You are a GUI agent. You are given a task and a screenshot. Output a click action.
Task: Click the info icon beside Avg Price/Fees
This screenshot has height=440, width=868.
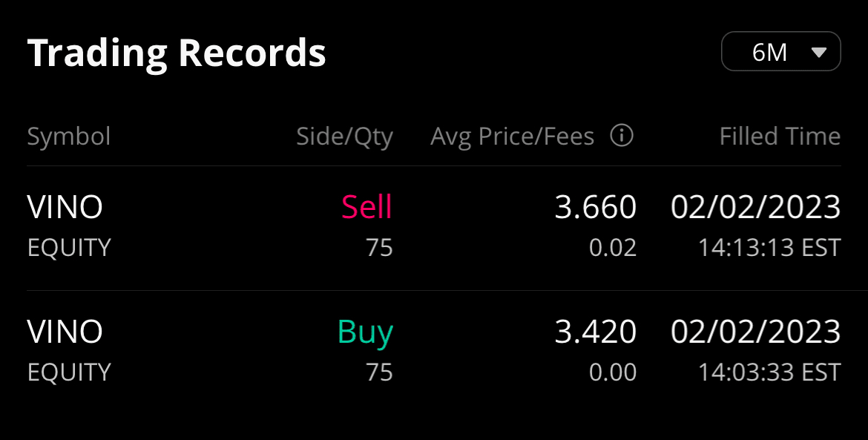tap(622, 136)
